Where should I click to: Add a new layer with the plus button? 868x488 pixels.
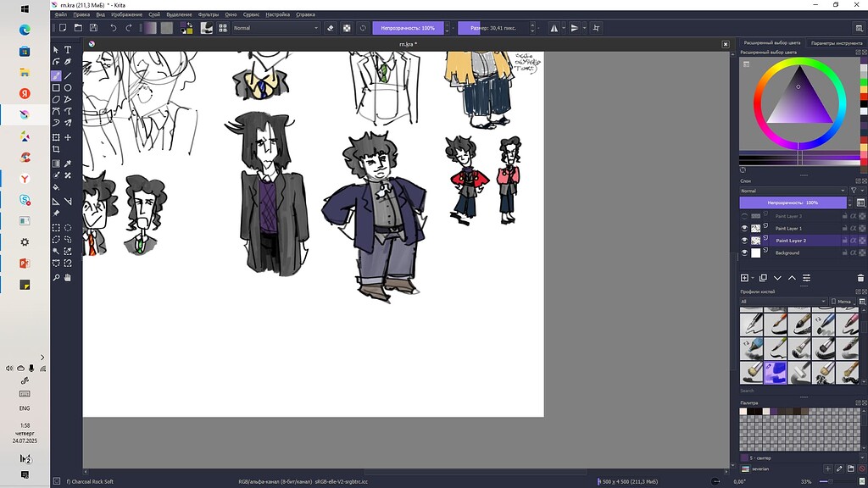[x=744, y=278]
